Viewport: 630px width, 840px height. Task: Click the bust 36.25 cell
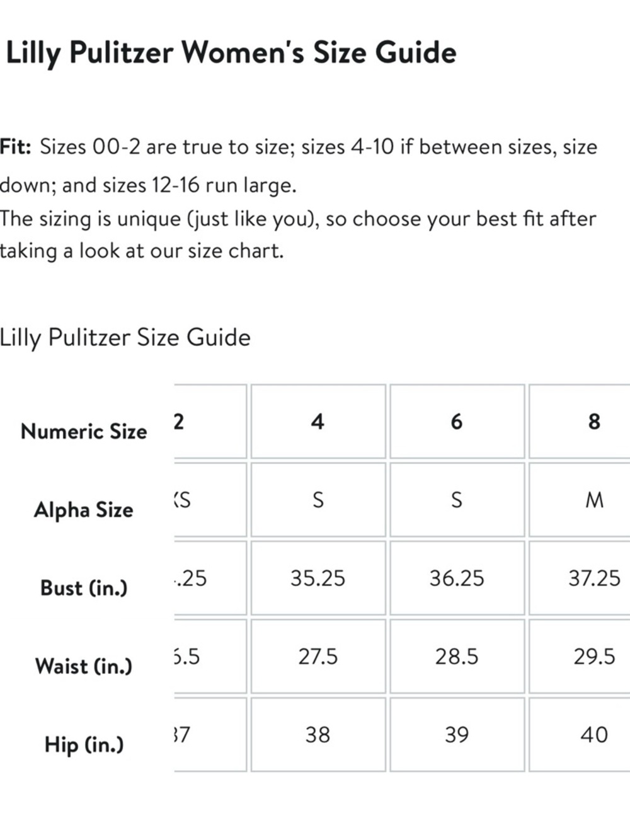pyautogui.click(x=457, y=578)
